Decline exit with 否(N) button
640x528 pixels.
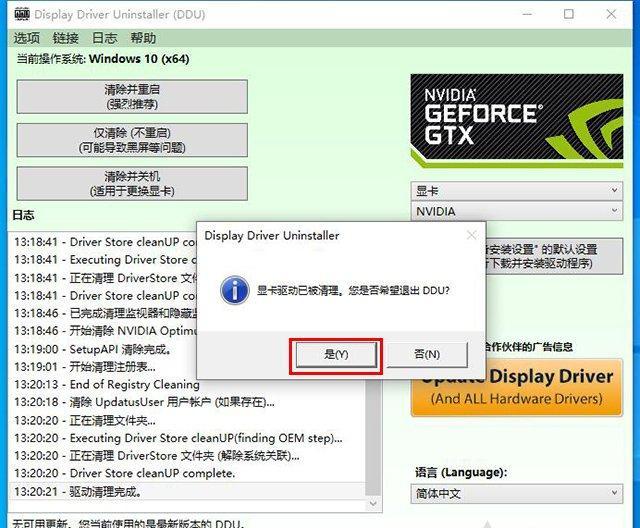[x=427, y=354]
